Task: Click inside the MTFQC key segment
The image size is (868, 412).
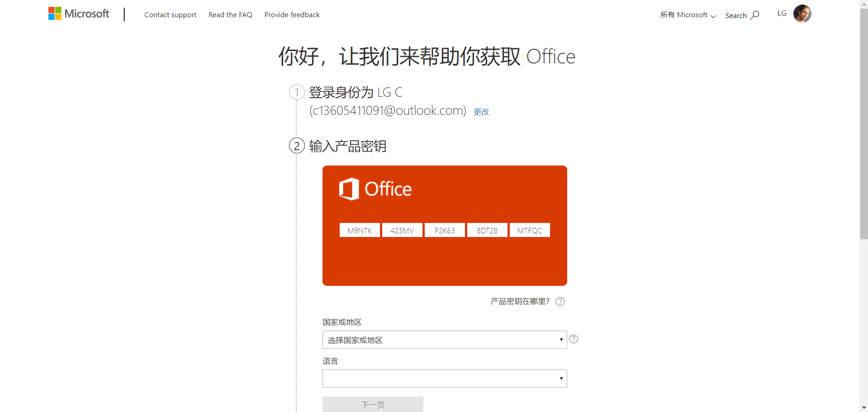Action: [x=529, y=230]
